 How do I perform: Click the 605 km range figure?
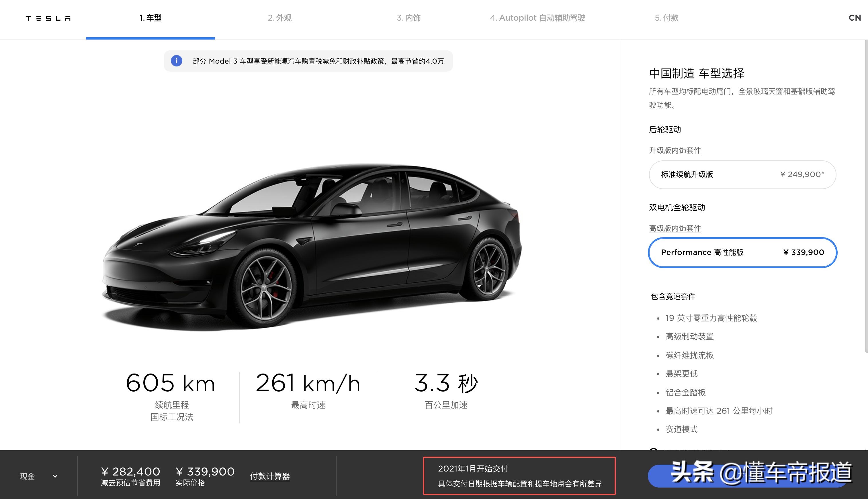pyautogui.click(x=171, y=383)
